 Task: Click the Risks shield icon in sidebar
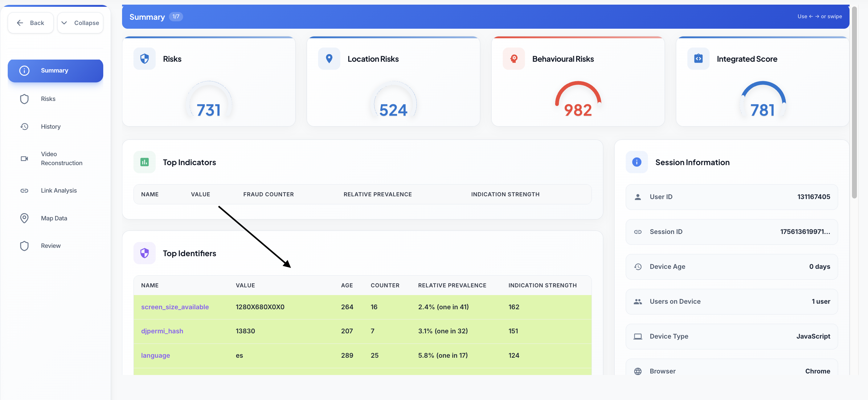point(24,99)
